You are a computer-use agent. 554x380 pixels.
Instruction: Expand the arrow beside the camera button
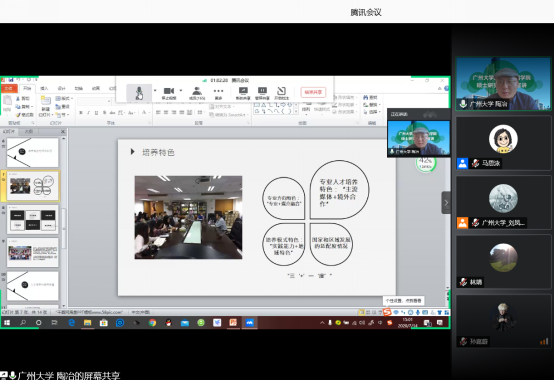[x=181, y=90]
